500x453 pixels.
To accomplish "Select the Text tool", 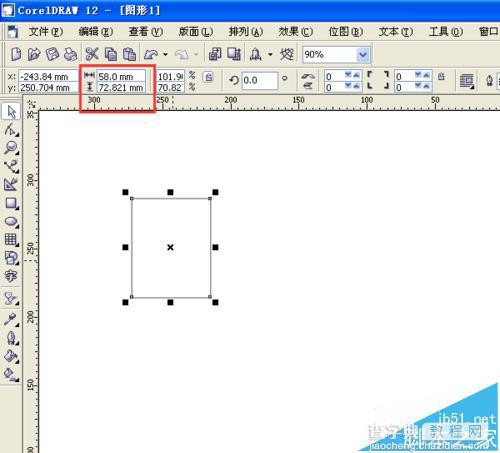I will 11,276.
